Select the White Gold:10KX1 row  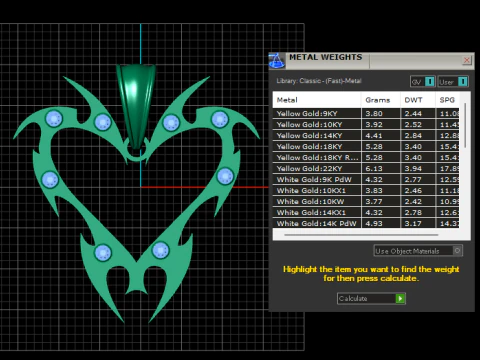coord(366,190)
